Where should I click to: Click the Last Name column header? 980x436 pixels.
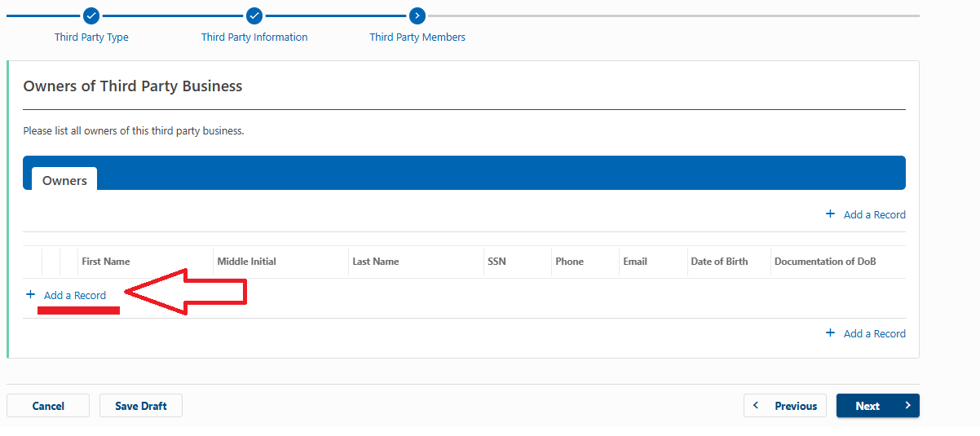(375, 262)
